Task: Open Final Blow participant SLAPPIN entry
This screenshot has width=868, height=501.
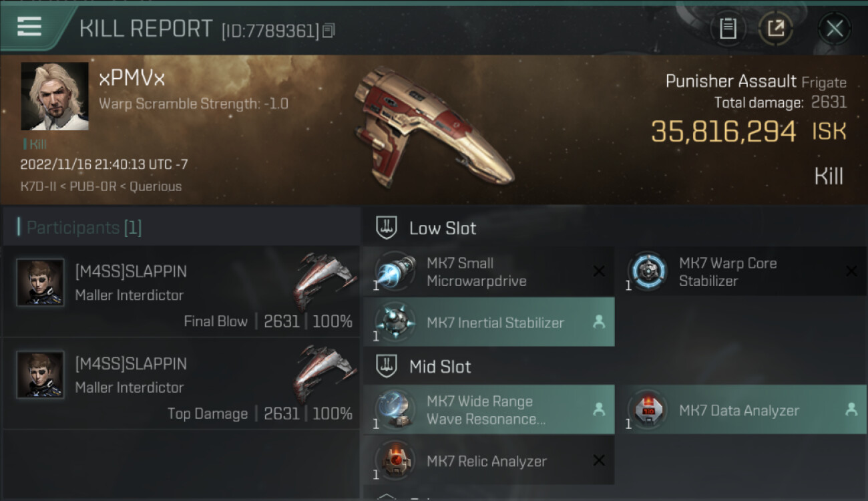Action: (181, 291)
